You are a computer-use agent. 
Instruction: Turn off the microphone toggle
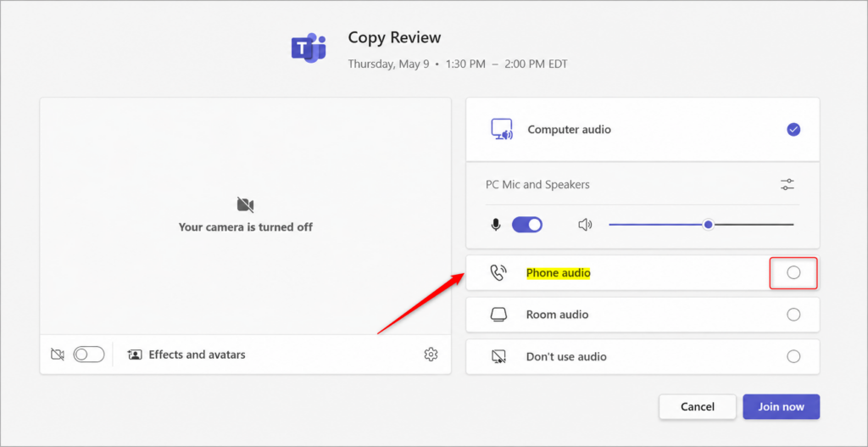pos(527,224)
